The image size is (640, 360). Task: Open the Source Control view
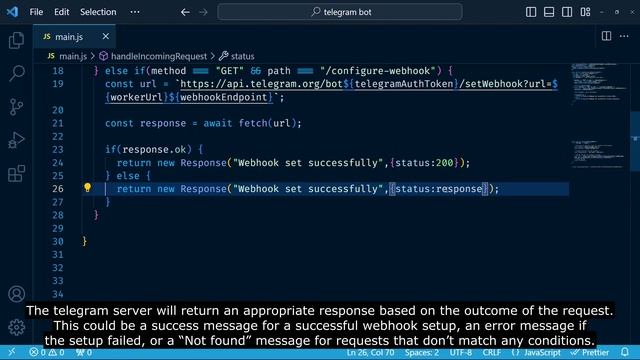(x=16, y=107)
